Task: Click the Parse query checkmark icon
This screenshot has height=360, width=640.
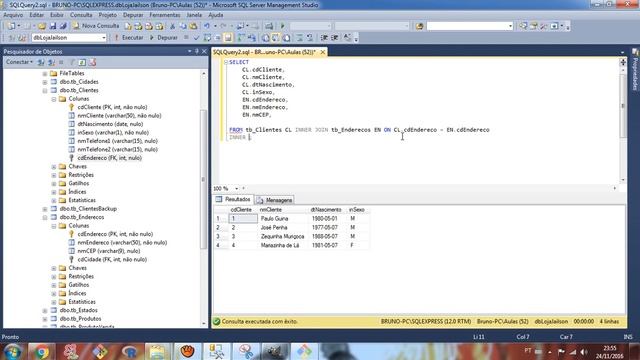Action: (196, 38)
